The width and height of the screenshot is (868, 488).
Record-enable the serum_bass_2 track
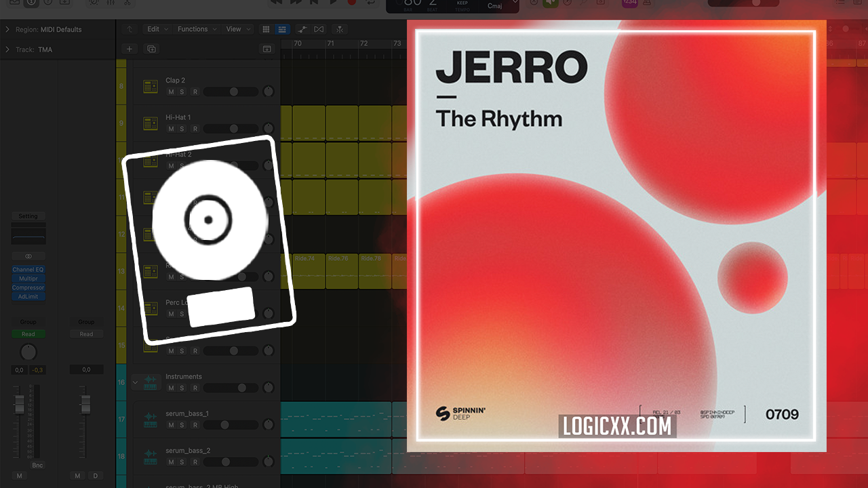(x=195, y=462)
